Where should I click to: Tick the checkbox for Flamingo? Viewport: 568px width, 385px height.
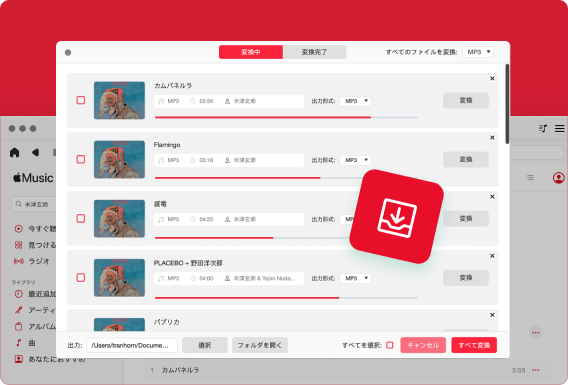[81, 159]
